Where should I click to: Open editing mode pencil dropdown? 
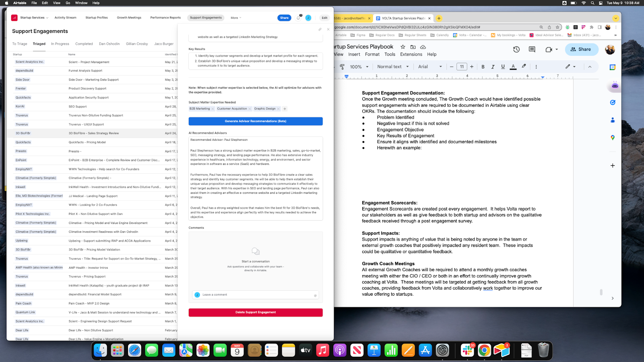click(x=570, y=67)
